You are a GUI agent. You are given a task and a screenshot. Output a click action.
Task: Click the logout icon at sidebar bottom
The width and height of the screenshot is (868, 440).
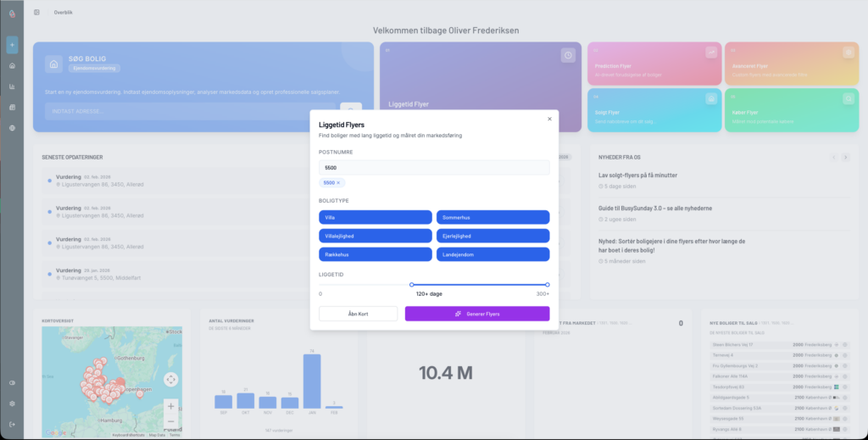coord(12,424)
